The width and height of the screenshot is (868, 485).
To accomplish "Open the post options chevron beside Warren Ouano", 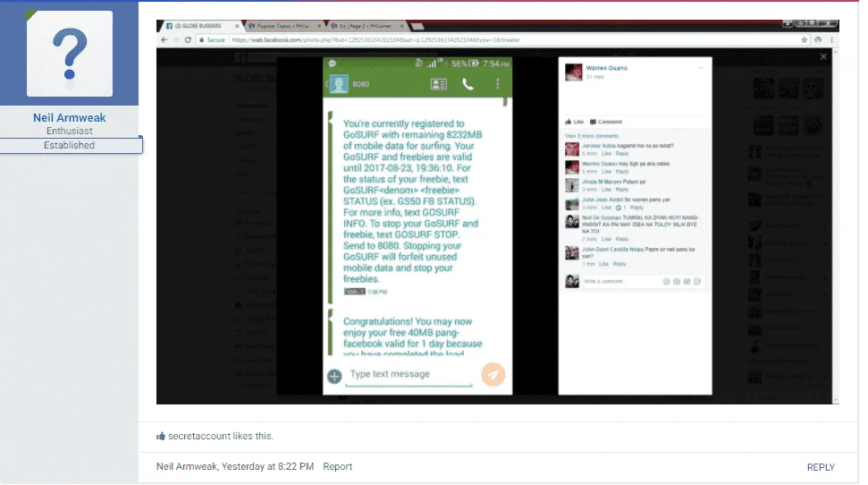I will click(700, 68).
